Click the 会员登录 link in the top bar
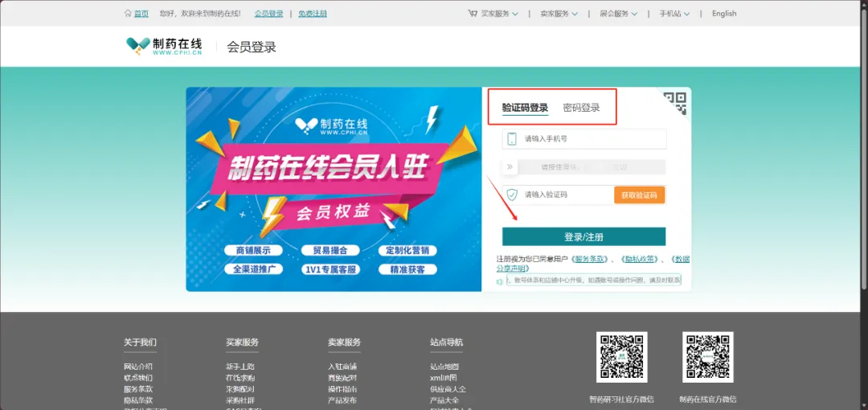The height and width of the screenshot is (410, 868). [269, 14]
